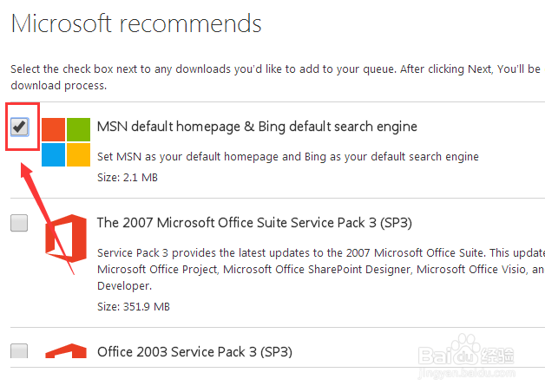Click the Size: 2.1 MB label
This screenshot has width=545, height=392.
128,178
